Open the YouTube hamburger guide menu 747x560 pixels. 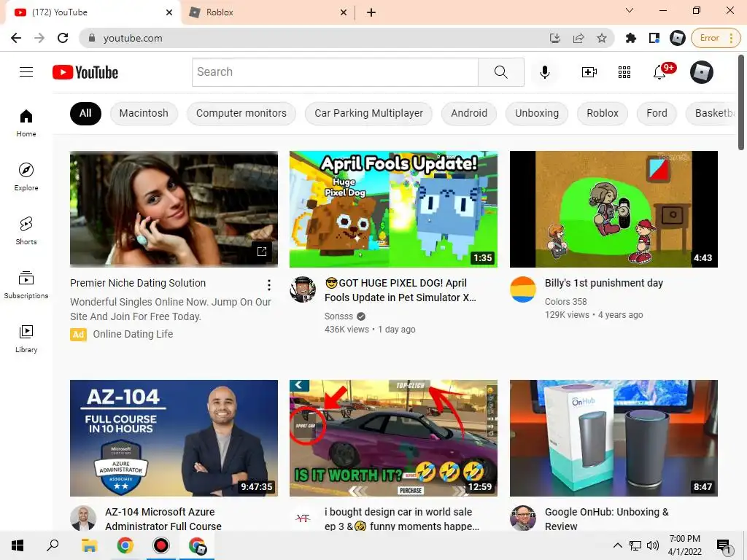point(26,72)
